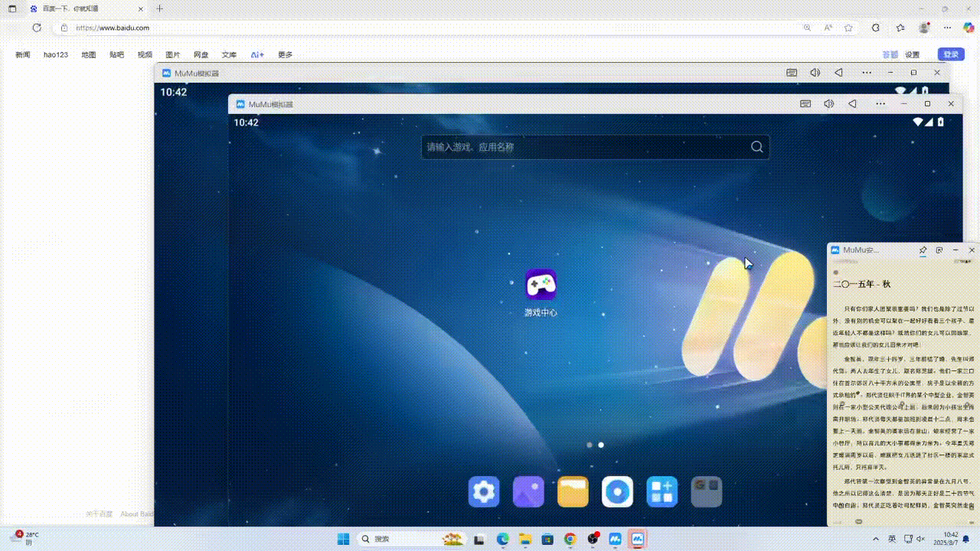Open the 游戏中心 game center app
The height and width of the screenshot is (551, 980).
click(541, 285)
